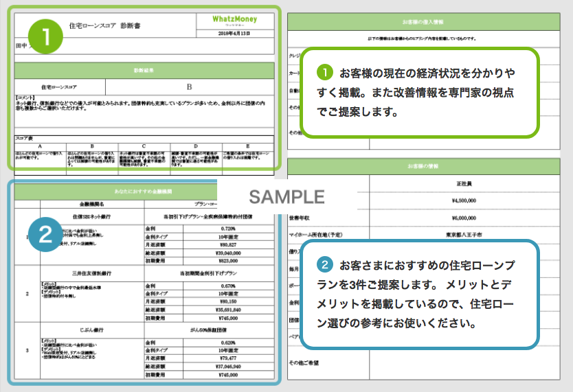
Task: Click the plan name がん50%保障団信
Action: 208,330
